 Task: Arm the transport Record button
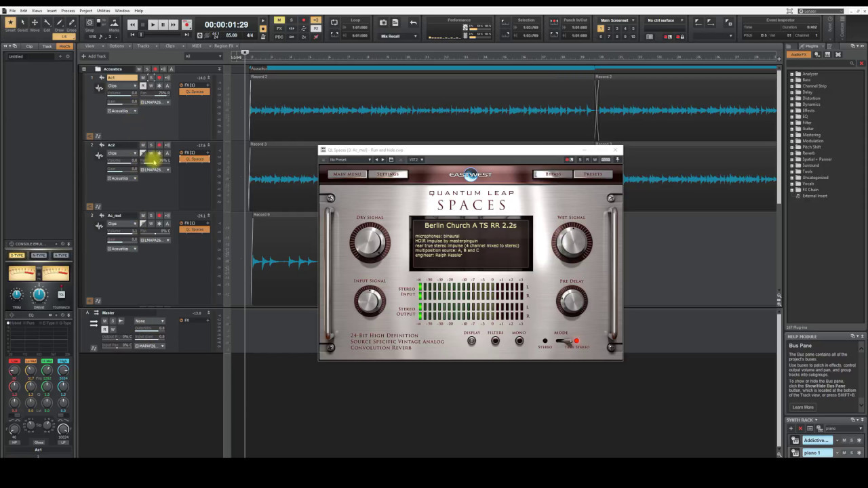click(x=187, y=24)
